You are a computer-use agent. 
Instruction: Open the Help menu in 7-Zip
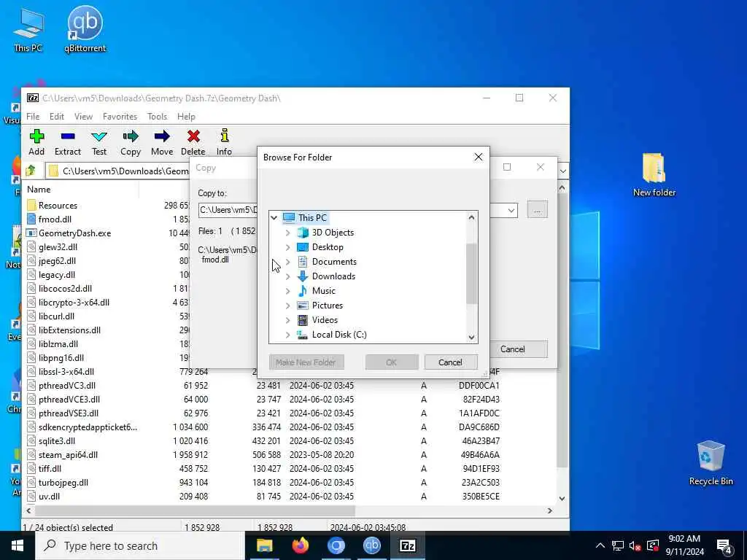(186, 116)
